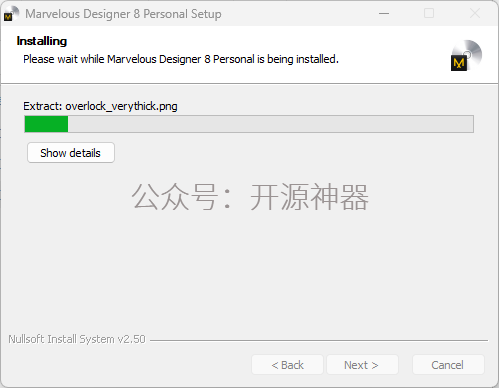Click the 开源神器 watermark text
499x388 pixels.
(309, 197)
